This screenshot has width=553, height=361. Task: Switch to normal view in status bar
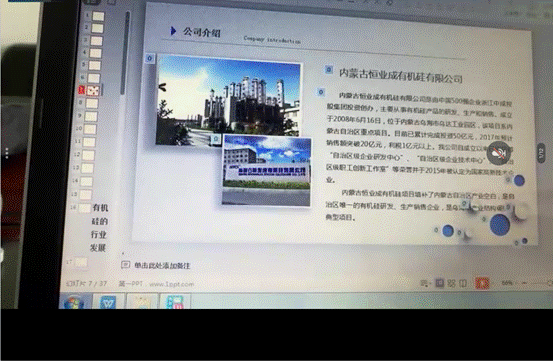tap(439, 283)
